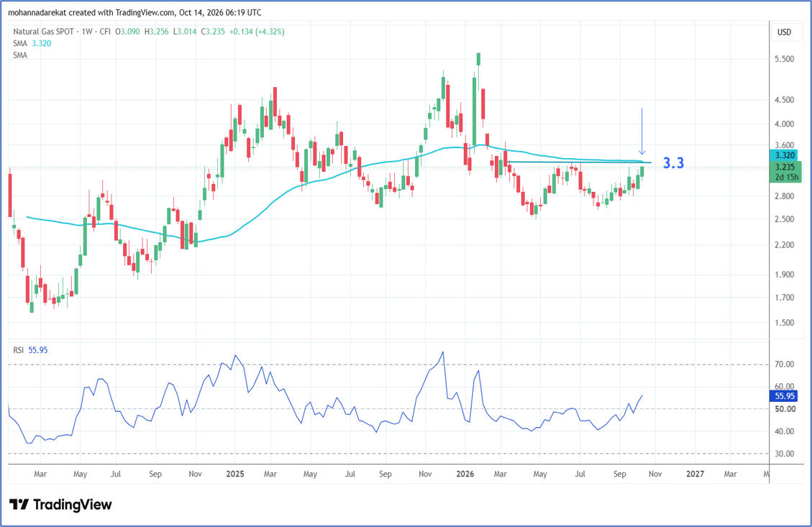Screen dimensions: 812x527
Task: Click the 70.00 RSI axis label
Action: pos(785,365)
